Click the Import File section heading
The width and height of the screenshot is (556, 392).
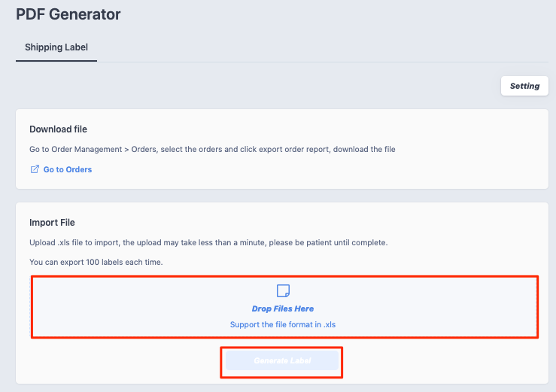click(52, 223)
